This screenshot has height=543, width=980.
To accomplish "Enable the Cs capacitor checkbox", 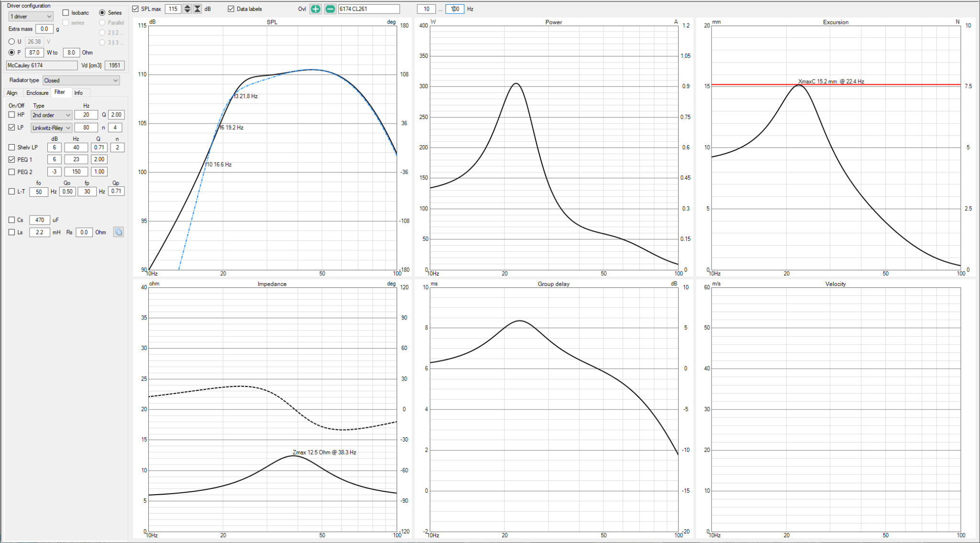I will 11,220.
